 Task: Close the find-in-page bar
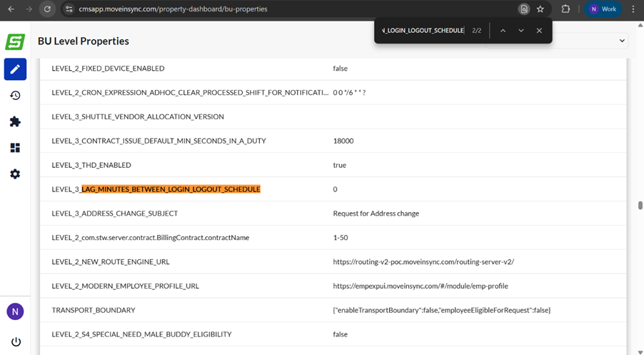539,31
